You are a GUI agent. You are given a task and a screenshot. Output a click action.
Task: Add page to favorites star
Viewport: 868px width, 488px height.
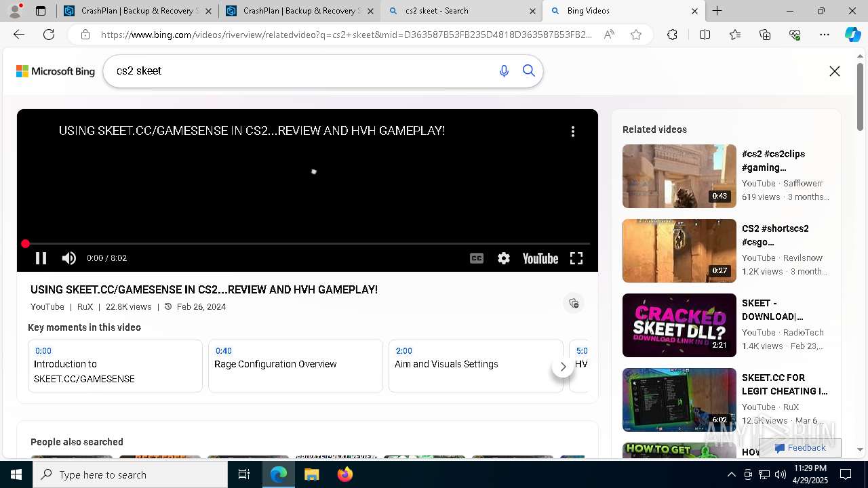point(636,35)
